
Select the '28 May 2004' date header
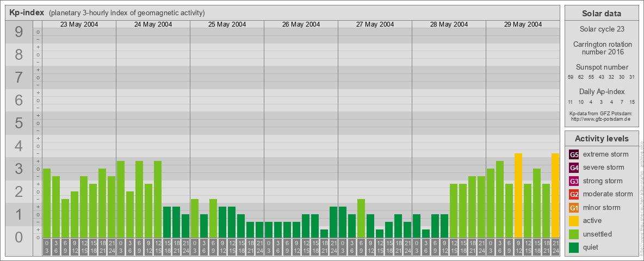pyautogui.click(x=449, y=24)
